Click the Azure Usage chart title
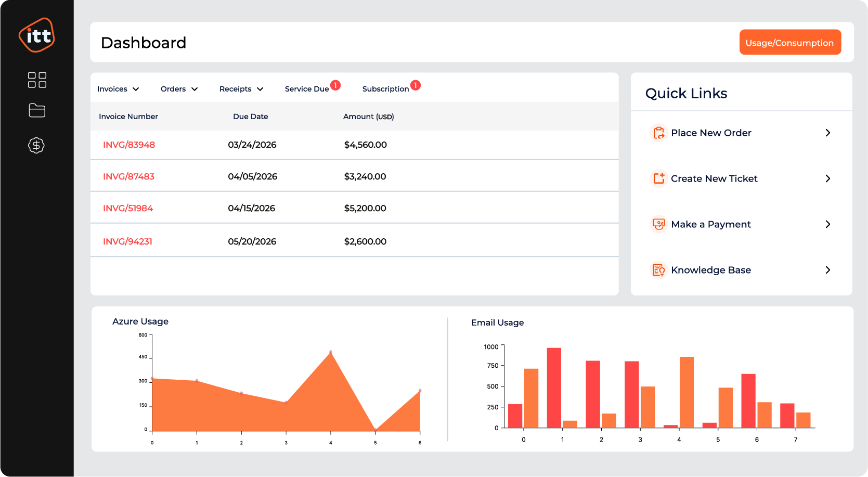 (x=140, y=321)
